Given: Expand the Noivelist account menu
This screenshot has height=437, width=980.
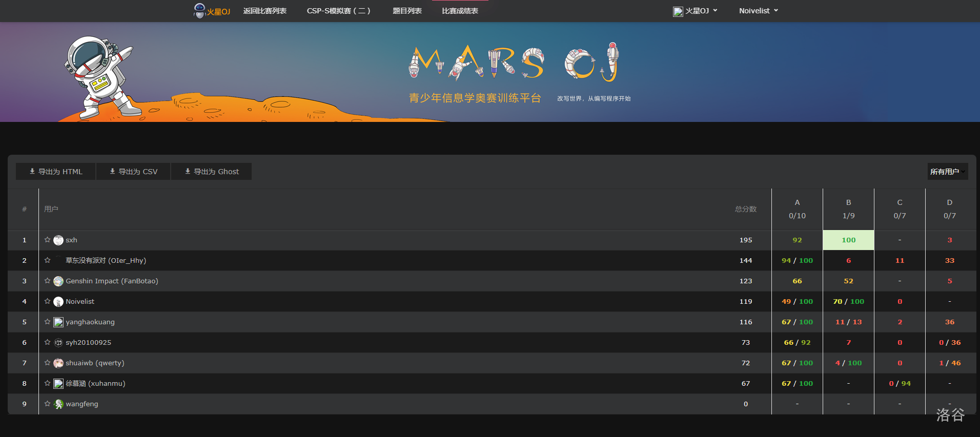Looking at the screenshot, I should [x=758, y=11].
